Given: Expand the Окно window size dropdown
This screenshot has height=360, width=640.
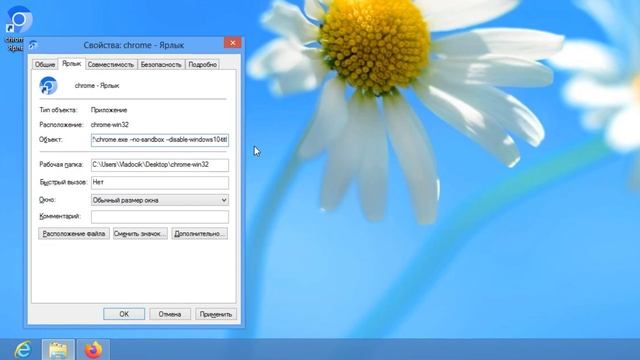Looking at the screenshot, I should pyautogui.click(x=160, y=200).
